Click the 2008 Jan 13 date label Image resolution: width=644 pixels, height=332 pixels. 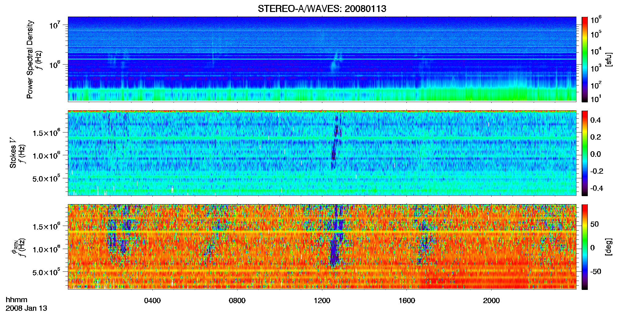(x=26, y=308)
